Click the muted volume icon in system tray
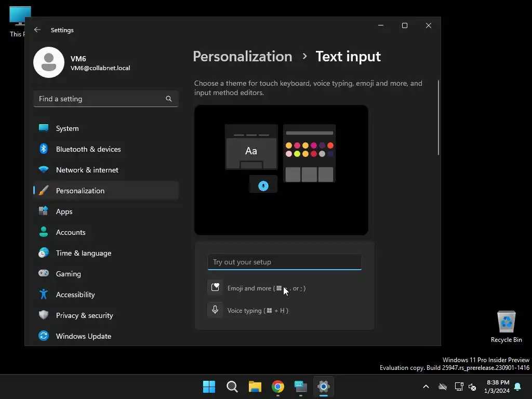 point(472,387)
